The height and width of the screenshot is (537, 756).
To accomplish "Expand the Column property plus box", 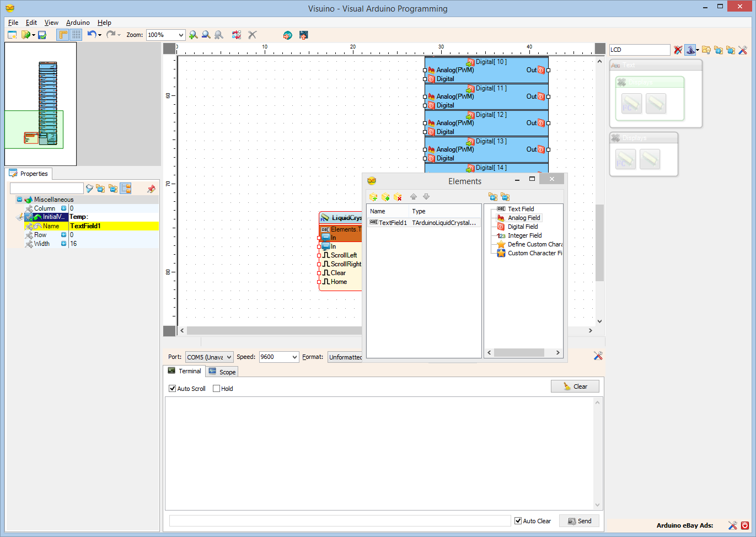I will (x=63, y=208).
